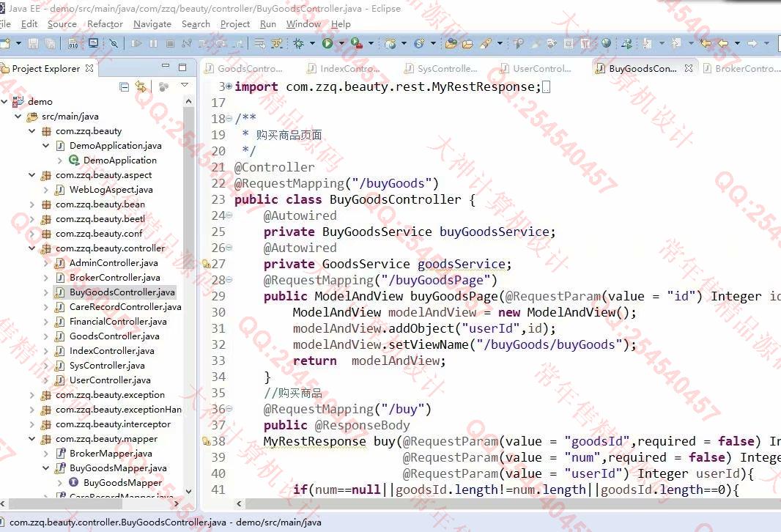Open the New wizard dropdown arrow
781x532 pixels.
pos(18,44)
